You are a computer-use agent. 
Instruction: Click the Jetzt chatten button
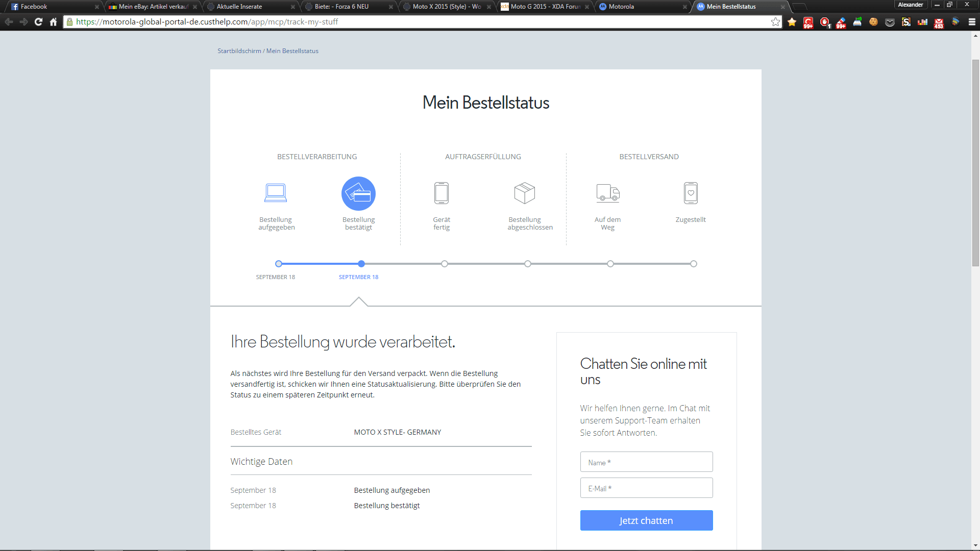646,520
